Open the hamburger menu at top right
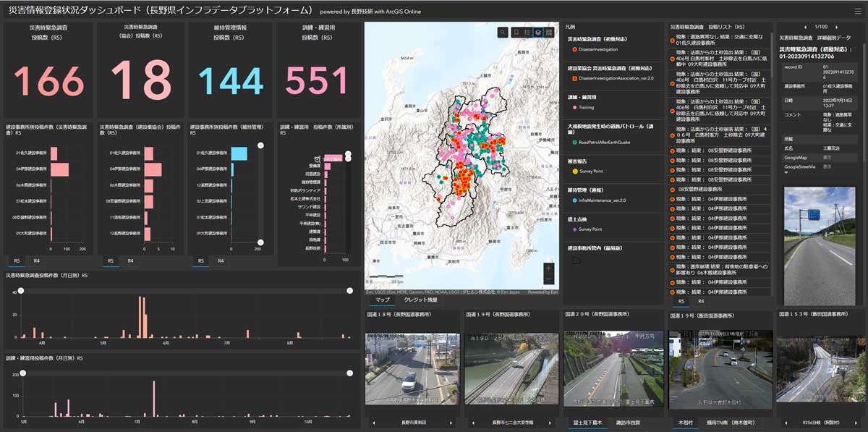This screenshot has height=432, width=868. click(x=858, y=11)
